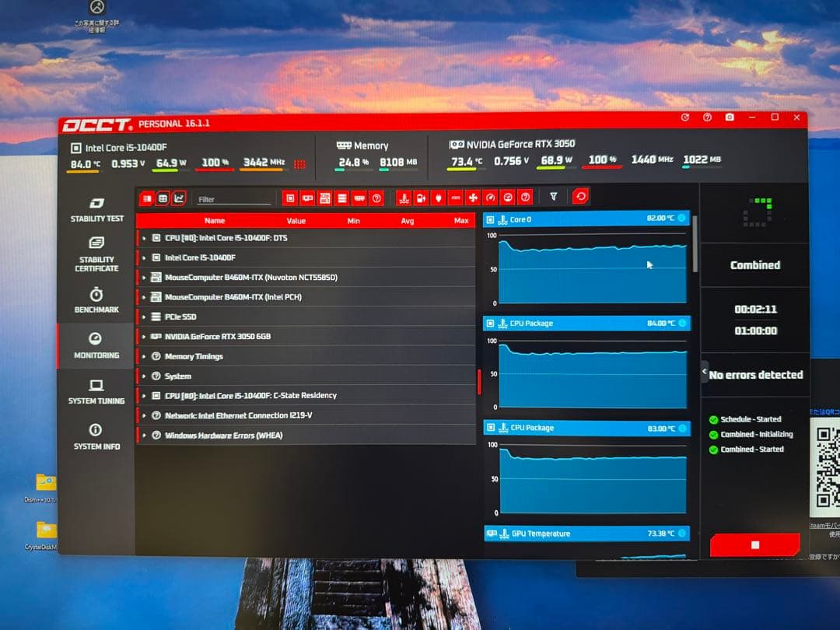840x630 pixels.
Task: Select the CPU Package 83.00 °C graph header
Action: pyautogui.click(x=586, y=428)
